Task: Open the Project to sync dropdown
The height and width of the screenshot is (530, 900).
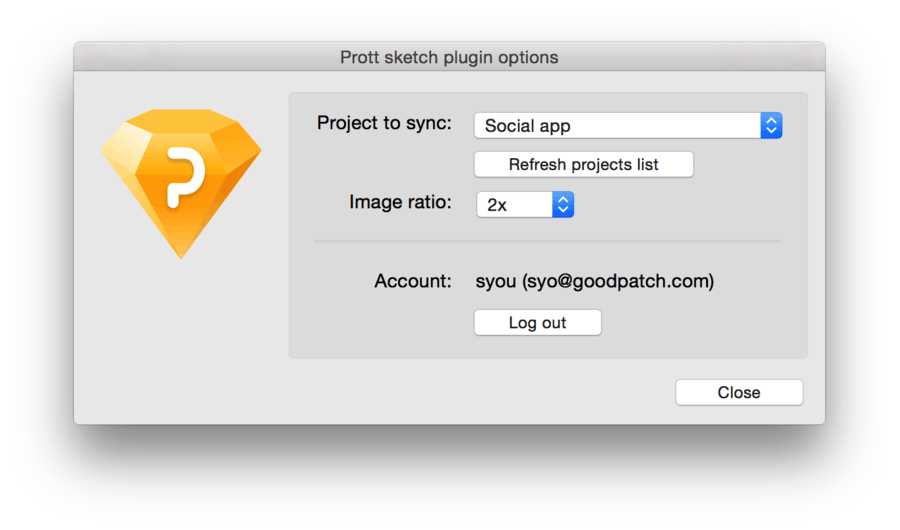Action: tap(628, 125)
